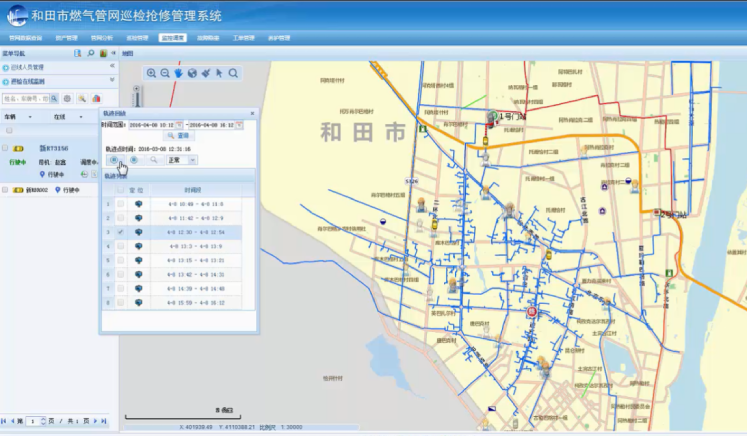Collapse the 巡线人员管理 panel
The width and height of the screenshot is (747, 436).
pyautogui.click(x=112, y=66)
